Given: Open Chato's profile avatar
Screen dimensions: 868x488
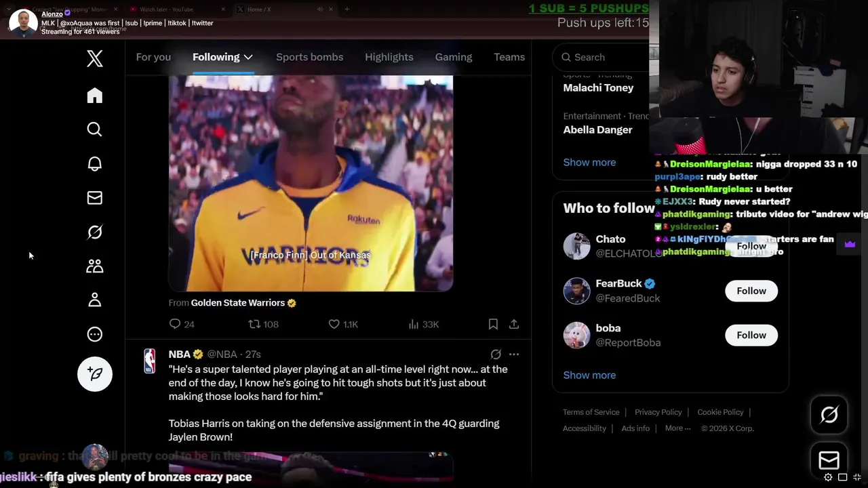Looking at the screenshot, I should [577, 246].
